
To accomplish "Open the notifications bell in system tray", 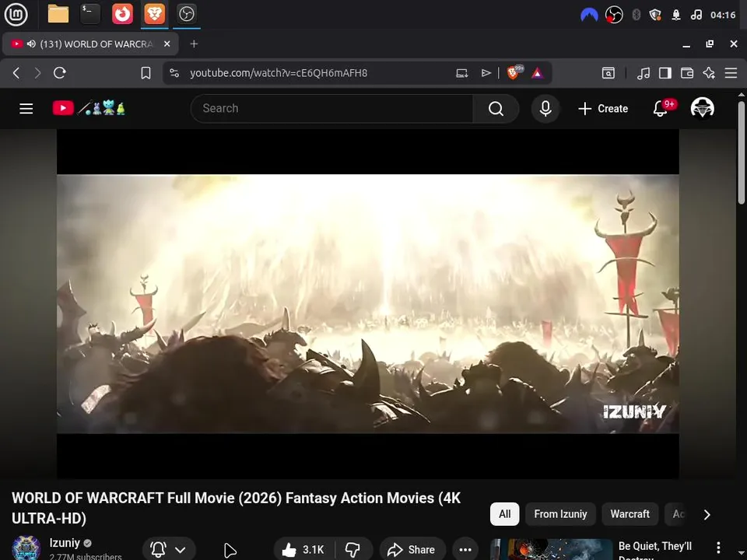I will pyautogui.click(x=676, y=16).
